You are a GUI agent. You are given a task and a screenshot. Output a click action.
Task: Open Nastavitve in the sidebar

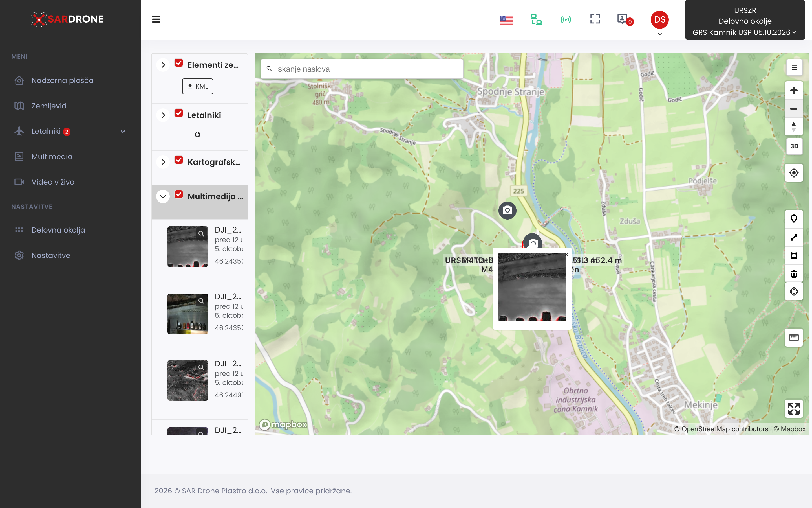click(51, 255)
